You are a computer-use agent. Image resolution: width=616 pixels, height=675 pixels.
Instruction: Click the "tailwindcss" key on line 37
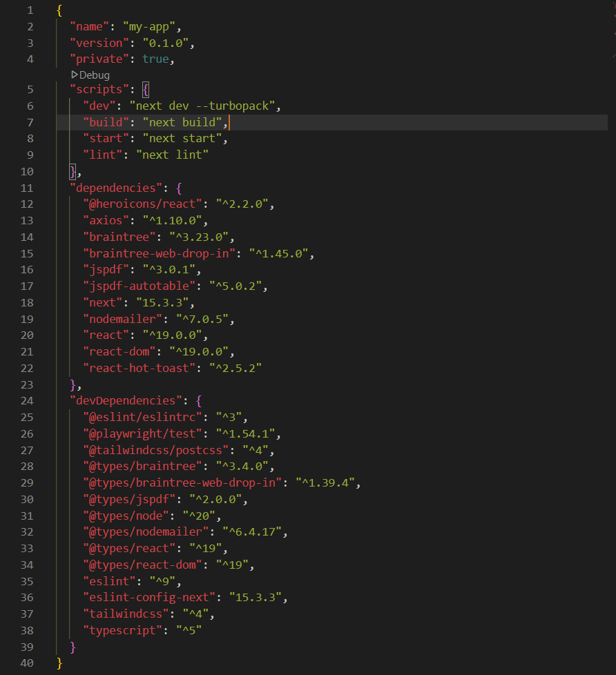click(x=126, y=614)
